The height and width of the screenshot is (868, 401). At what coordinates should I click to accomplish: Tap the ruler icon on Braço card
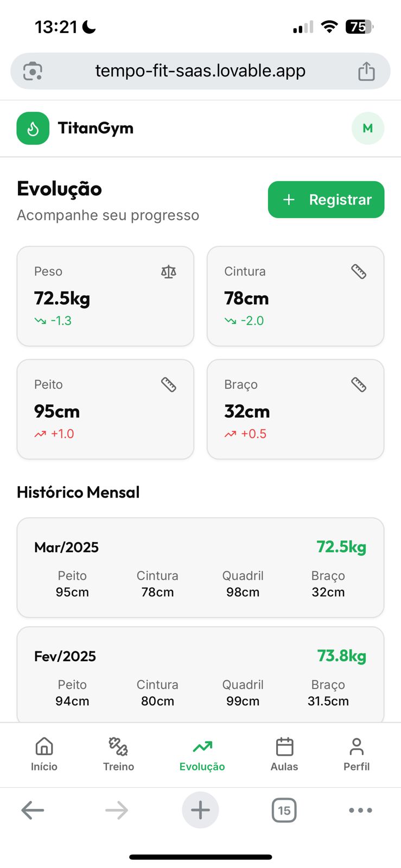(x=359, y=385)
